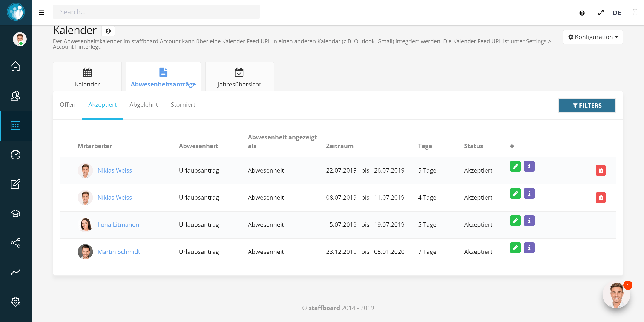Viewport: 644px width, 322px height.
Task: Click the Mitarbeiter column header
Action: tap(95, 146)
